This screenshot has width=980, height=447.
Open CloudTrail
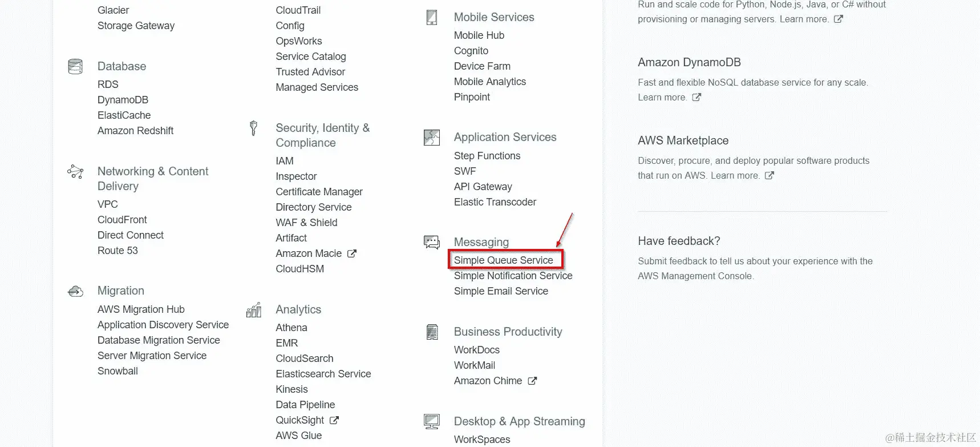click(x=298, y=10)
